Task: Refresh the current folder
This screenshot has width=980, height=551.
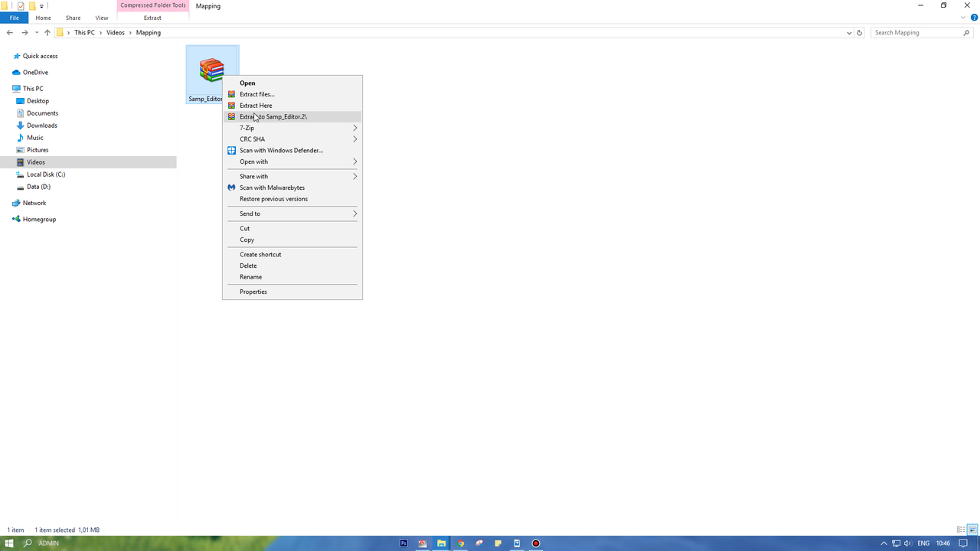Action: pos(860,33)
